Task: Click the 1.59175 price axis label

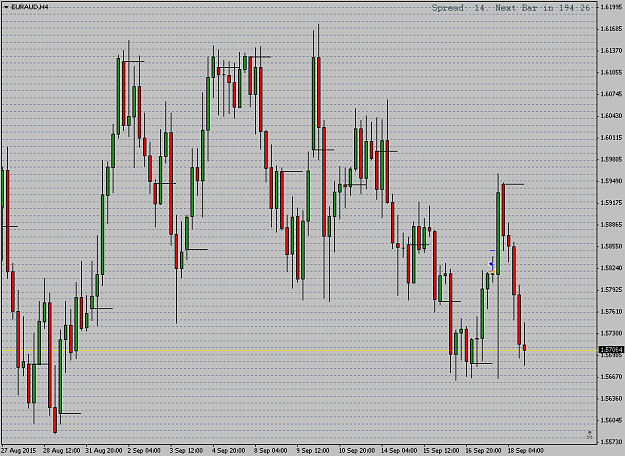Action: (611, 203)
